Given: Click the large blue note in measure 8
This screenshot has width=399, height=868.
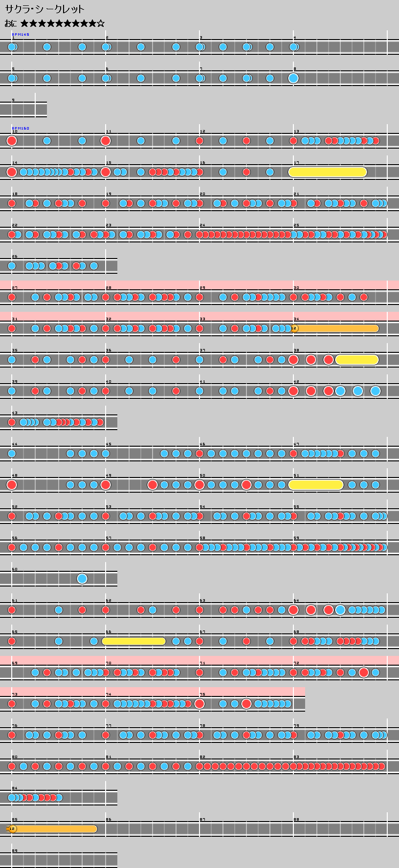Looking at the screenshot, I should tap(293, 78).
